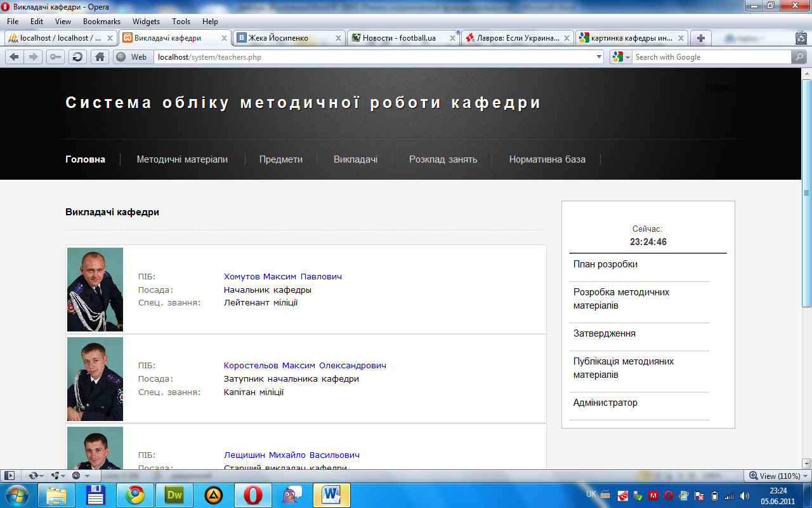The width and height of the screenshot is (812, 508).
Task: Open the Bookmarks menu
Action: 101,22
